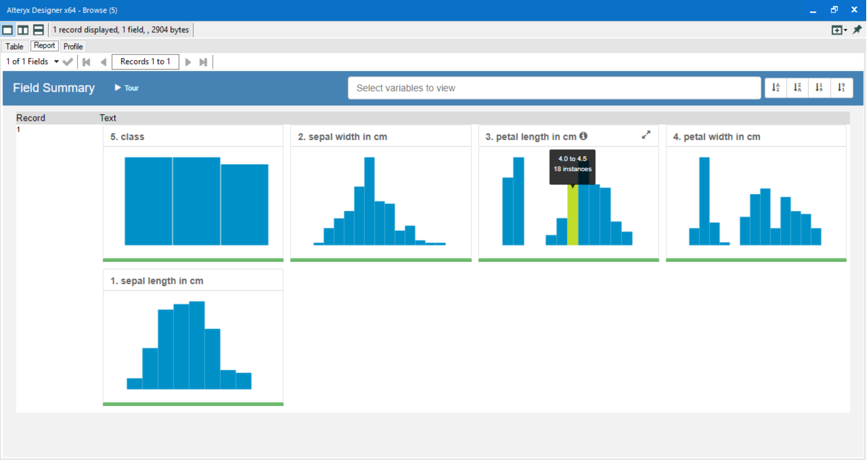Switch to the Table tab

pyautogui.click(x=14, y=46)
